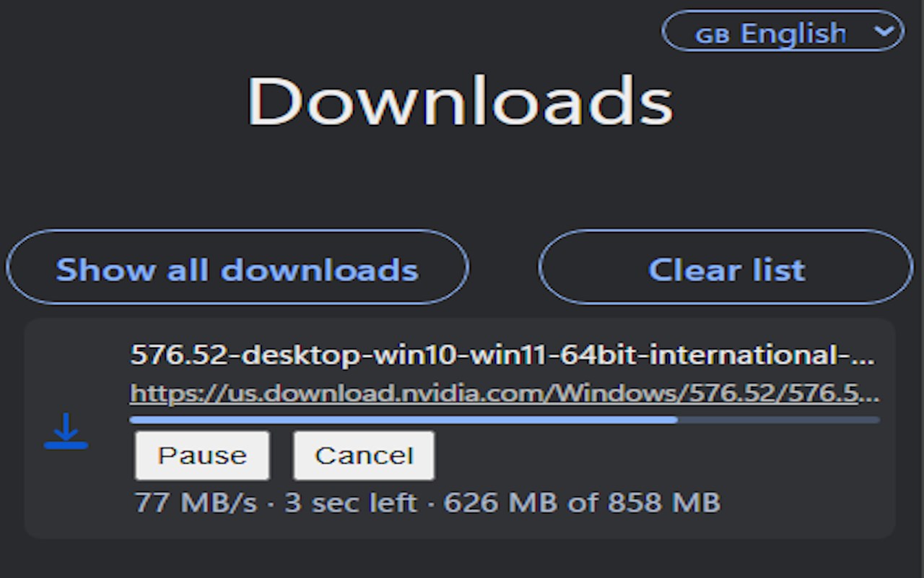Viewport: 924px width, 578px height.
Task: Click the 3 sec left time estimate
Action: click(351, 503)
